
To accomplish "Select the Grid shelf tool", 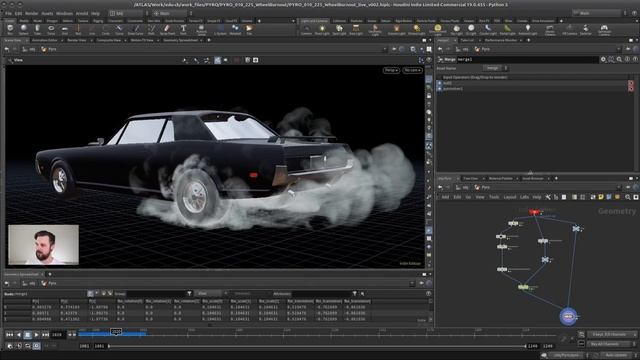I will click(x=64, y=29).
